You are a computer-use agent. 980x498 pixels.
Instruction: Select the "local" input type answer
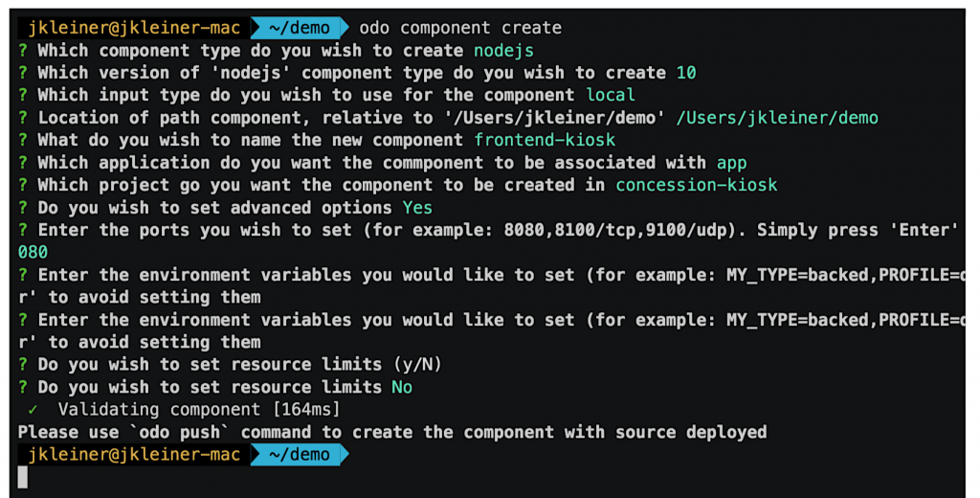point(611,95)
